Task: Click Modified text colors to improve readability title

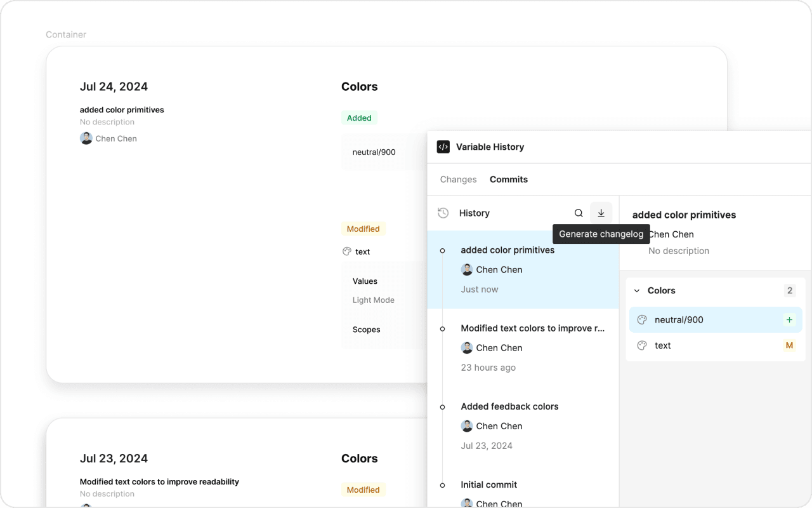Action: tap(159, 482)
